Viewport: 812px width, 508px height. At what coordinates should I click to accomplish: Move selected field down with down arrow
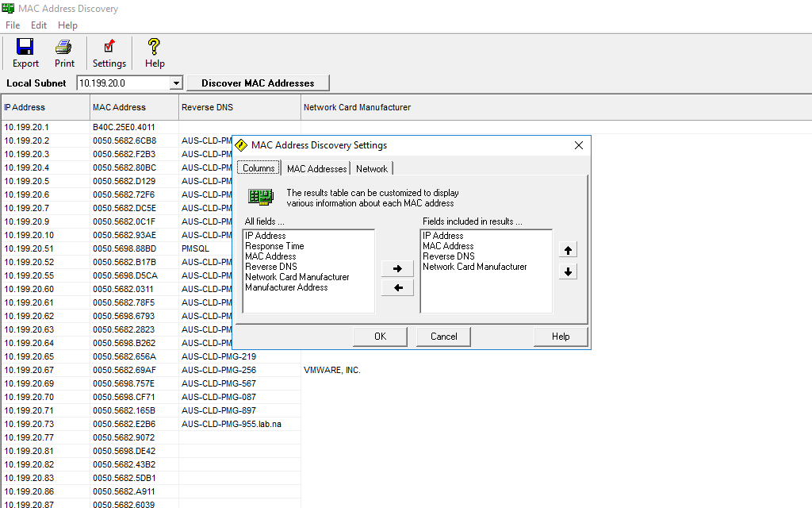568,271
